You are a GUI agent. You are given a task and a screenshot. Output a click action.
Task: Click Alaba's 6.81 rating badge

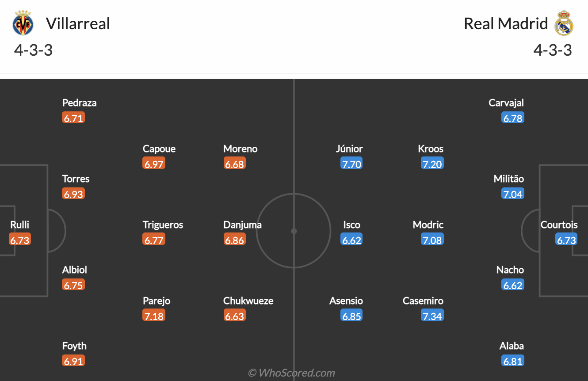pos(512,360)
